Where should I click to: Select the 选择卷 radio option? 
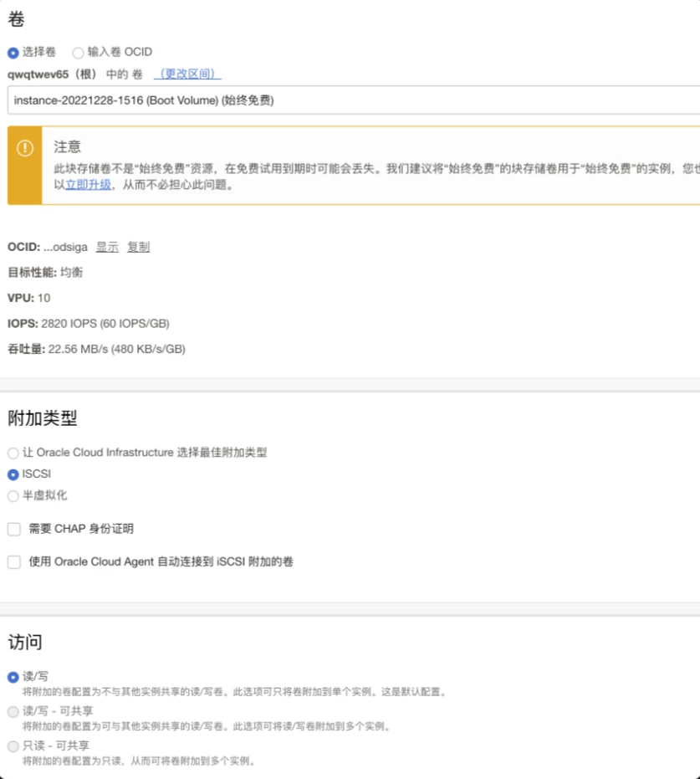pos(13,53)
